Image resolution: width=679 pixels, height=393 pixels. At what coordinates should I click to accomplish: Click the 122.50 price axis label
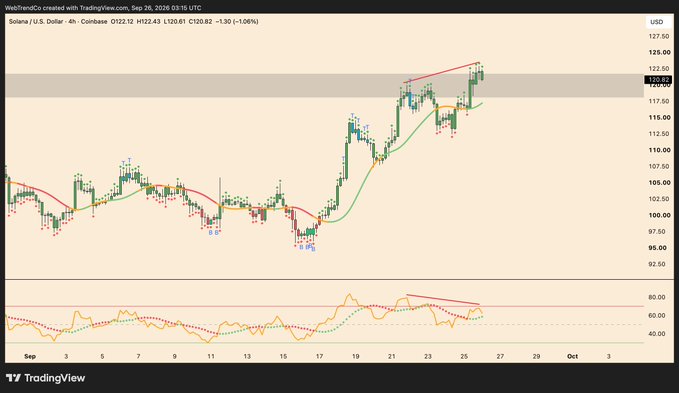[x=659, y=69]
